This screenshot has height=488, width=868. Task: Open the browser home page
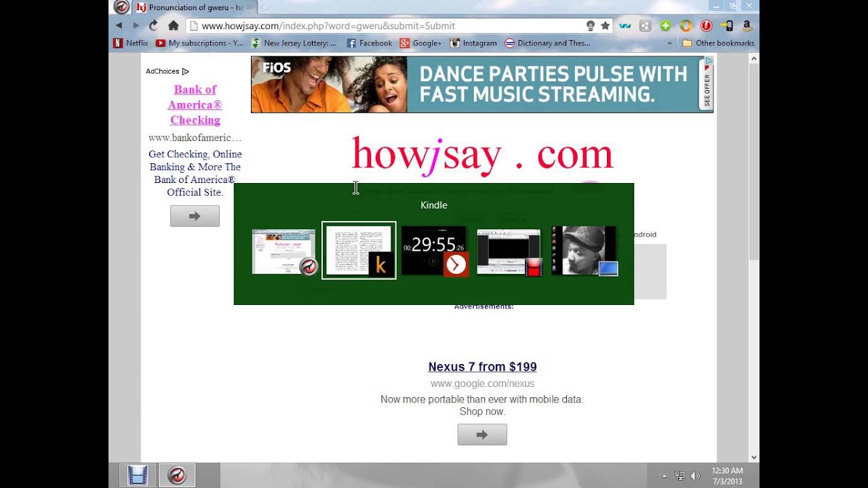pyautogui.click(x=174, y=26)
